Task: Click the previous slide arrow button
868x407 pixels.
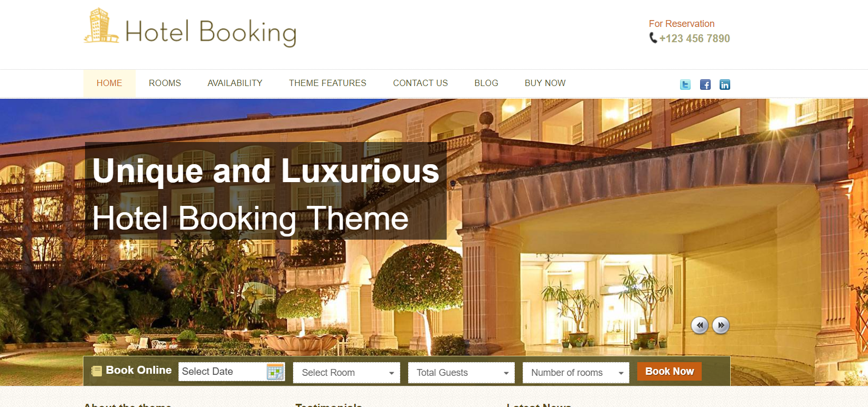Action: coord(700,325)
